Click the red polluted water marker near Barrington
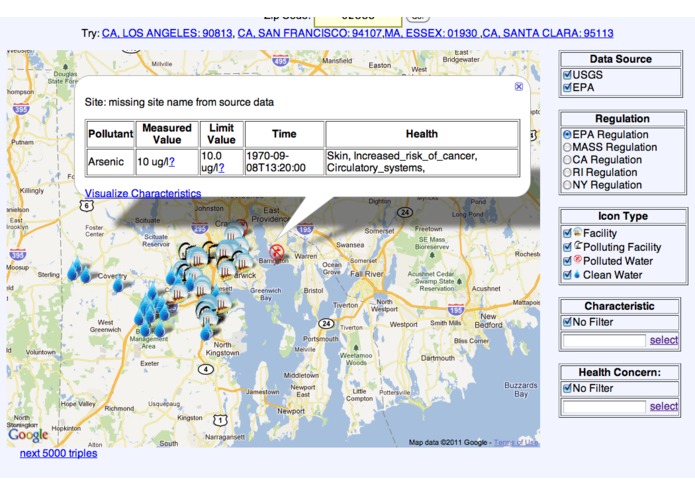Viewport: 695px width, 494px height. coord(277,252)
